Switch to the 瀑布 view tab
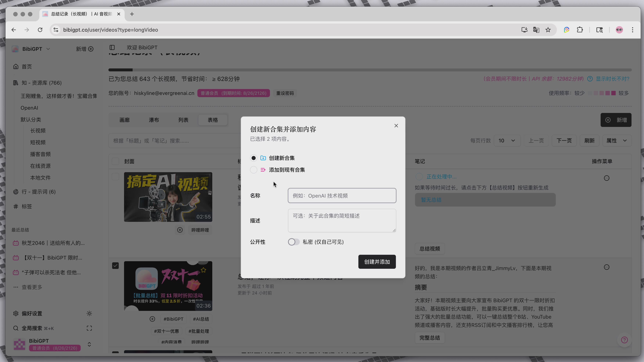 (x=154, y=120)
